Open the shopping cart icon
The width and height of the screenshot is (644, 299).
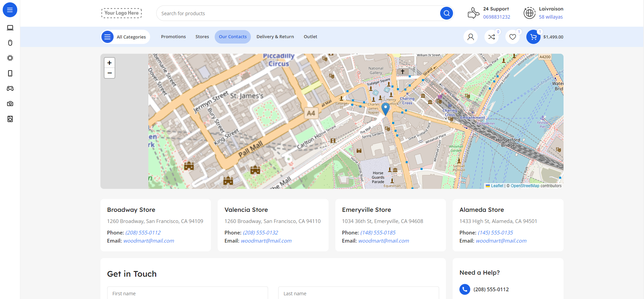tap(533, 37)
